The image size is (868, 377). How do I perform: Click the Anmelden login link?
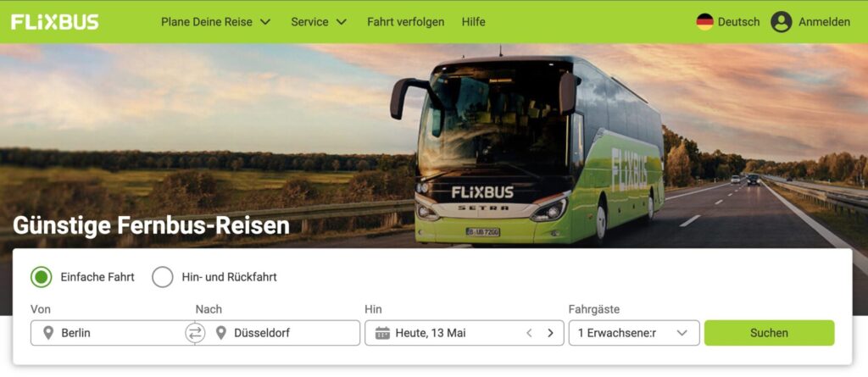(824, 22)
